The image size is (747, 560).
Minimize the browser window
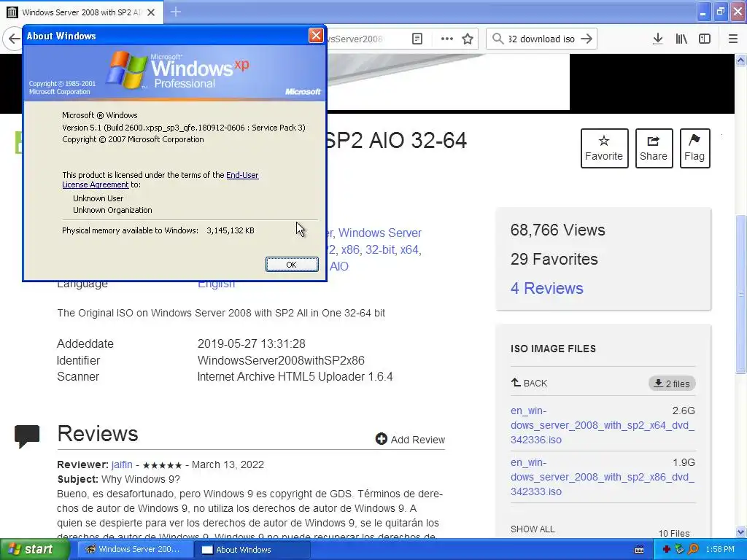(703, 12)
